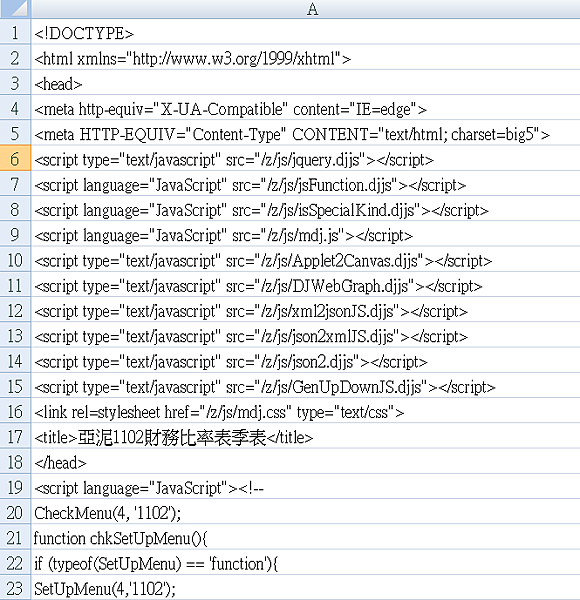Screen dimensions: 580x600
Task: Click cell containing closing </head> tag
Action: point(305,461)
